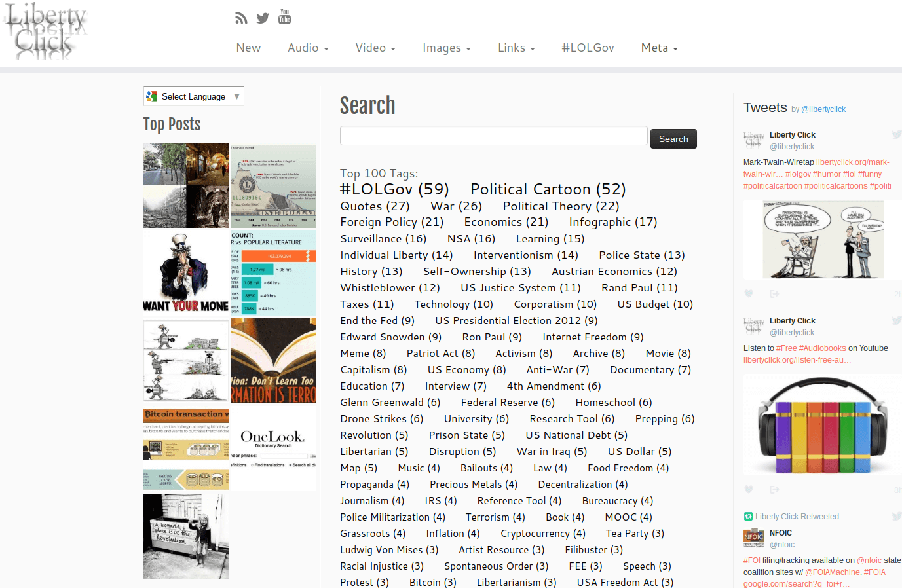
Task: Open the Meta dropdown menu
Action: 659,48
